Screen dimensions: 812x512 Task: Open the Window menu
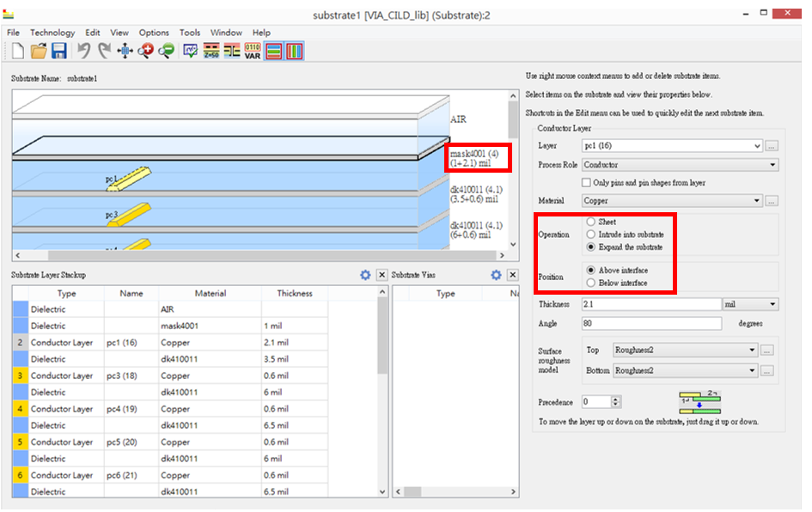click(226, 32)
